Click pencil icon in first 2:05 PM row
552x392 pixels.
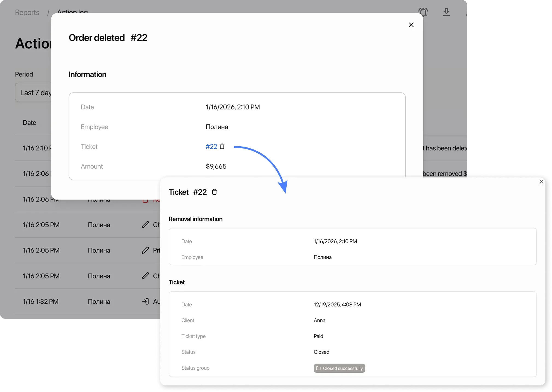145,225
